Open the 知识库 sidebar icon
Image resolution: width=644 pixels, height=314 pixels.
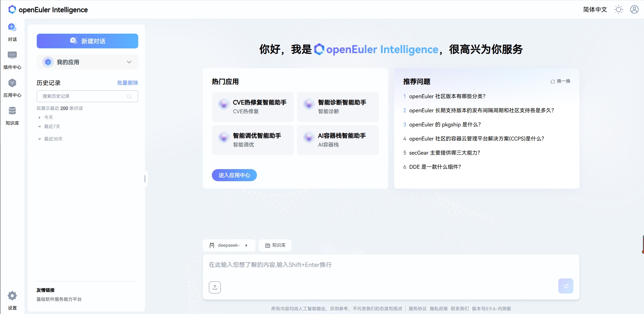coord(12,115)
